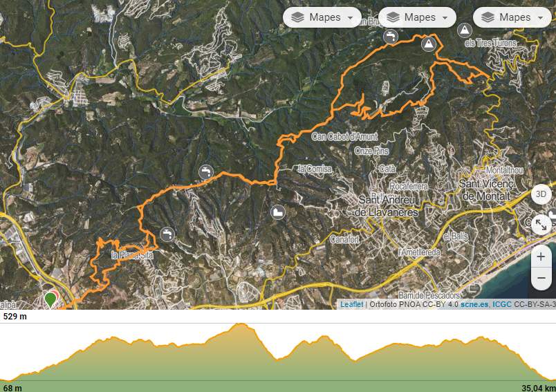Open the water fountain icon beside la Plana Sita
Viewport: 556px width, 392px height.
[167, 234]
